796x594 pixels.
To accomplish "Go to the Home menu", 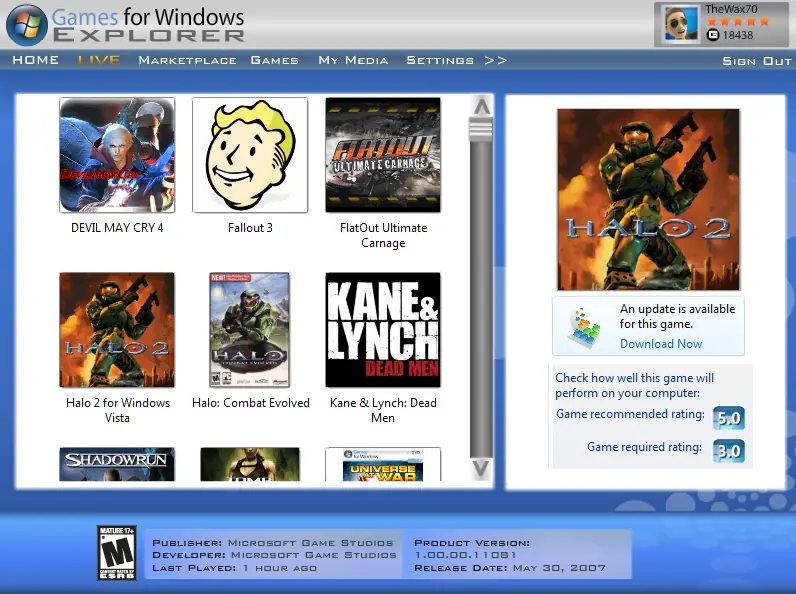I will click(36, 60).
